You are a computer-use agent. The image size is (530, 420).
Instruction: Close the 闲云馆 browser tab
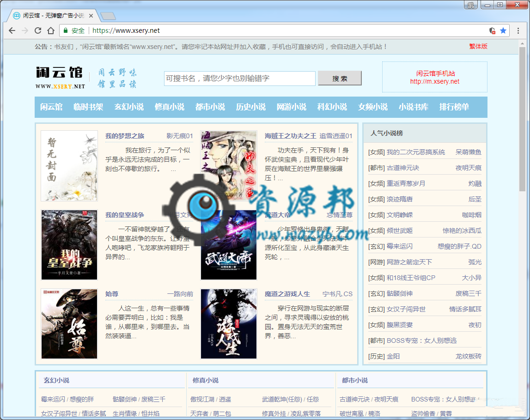click(91, 16)
